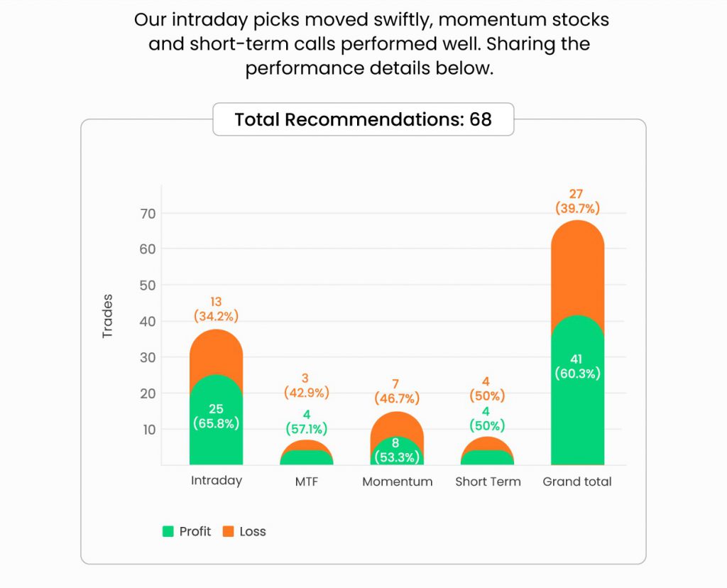This screenshot has height=588, width=727.
Task: Click the orange Momentum loss bar segment
Action: point(397,423)
